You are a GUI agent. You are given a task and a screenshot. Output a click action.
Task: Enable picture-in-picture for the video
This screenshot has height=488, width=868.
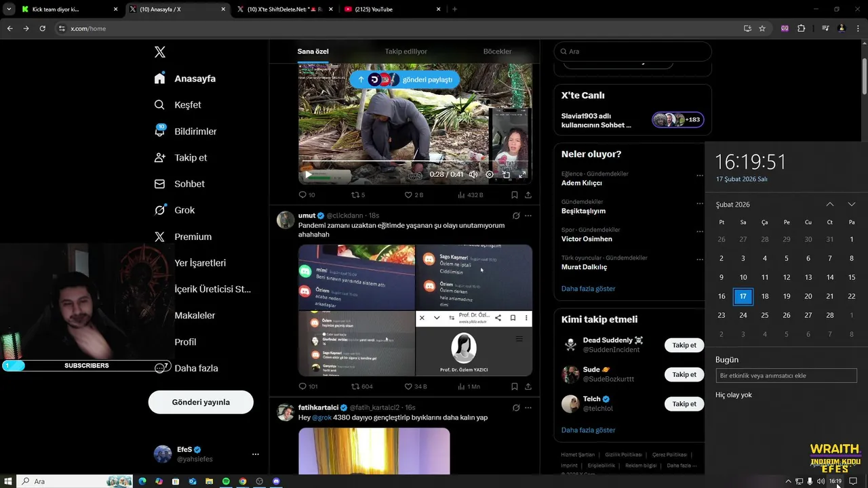click(x=506, y=174)
